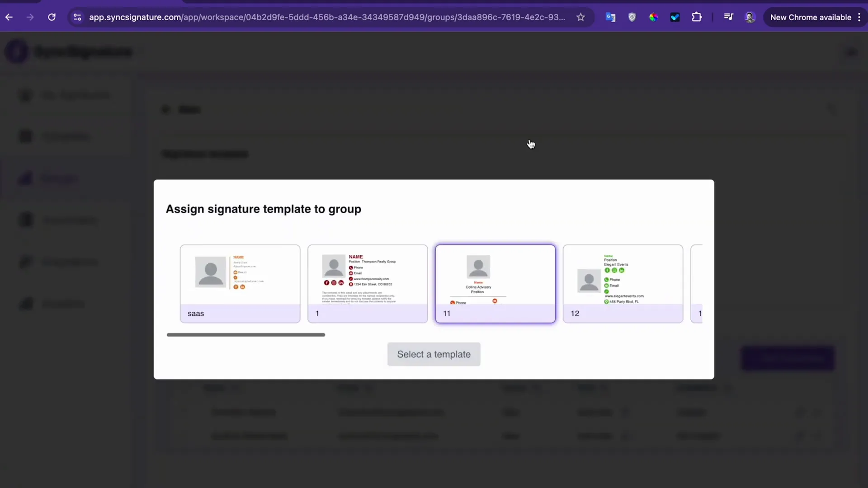Click the 'Assign signature template to group' heading
Viewport: 868px width, 488px height.
click(264, 209)
